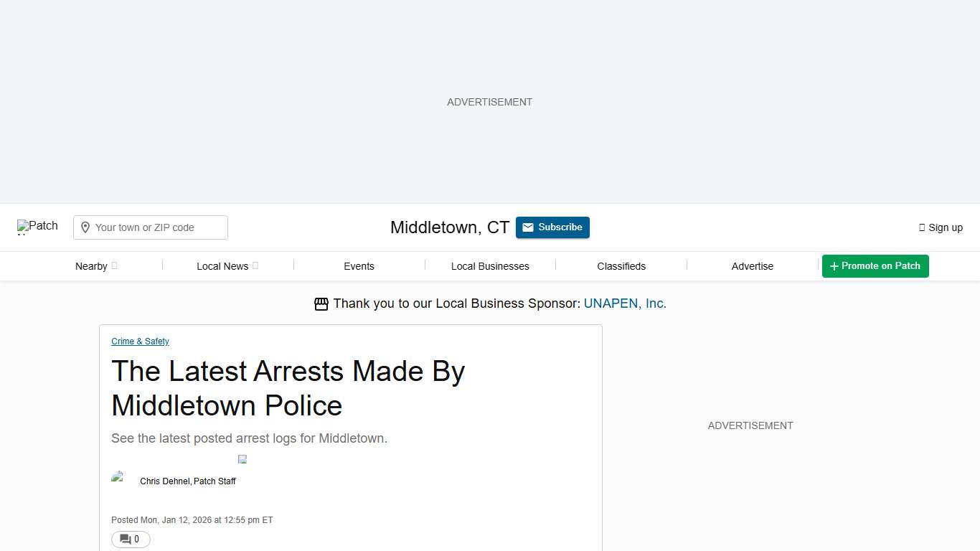The image size is (980, 551).
Task: Click the image icon above the byline
Action: (x=242, y=459)
